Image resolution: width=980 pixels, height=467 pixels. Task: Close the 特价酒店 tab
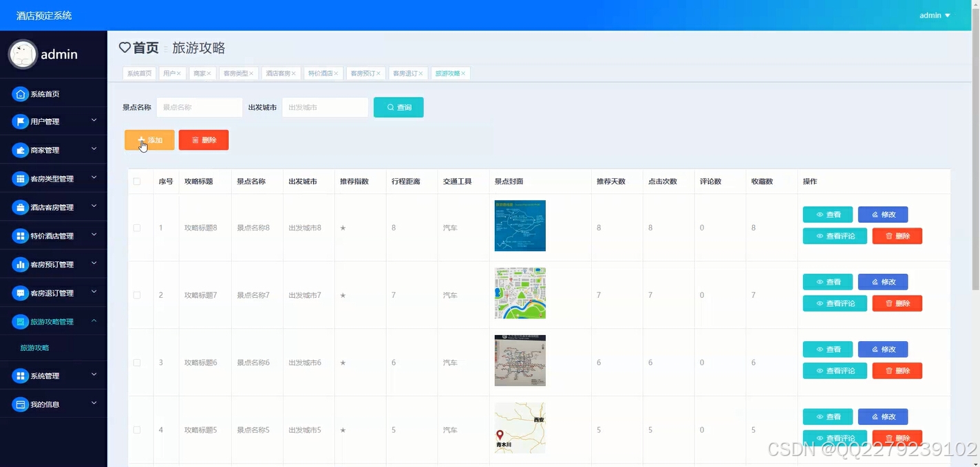tap(336, 73)
